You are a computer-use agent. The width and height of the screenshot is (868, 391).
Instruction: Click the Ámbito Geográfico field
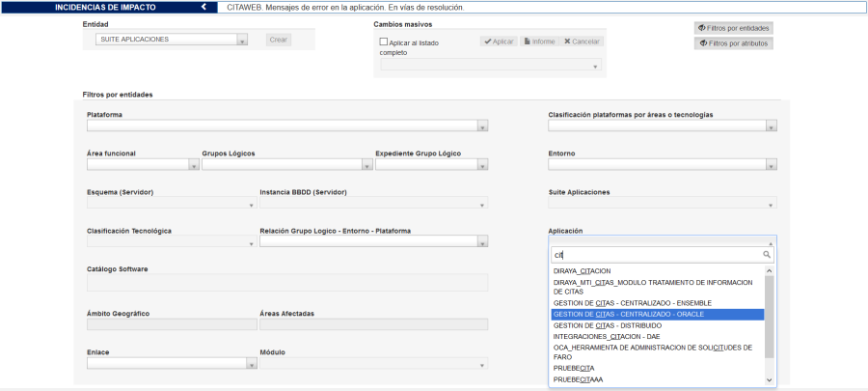[172, 324]
